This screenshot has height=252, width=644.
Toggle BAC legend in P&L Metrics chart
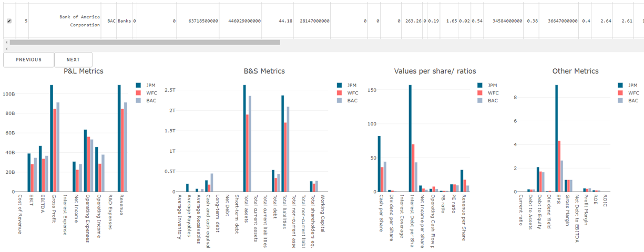click(147, 100)
